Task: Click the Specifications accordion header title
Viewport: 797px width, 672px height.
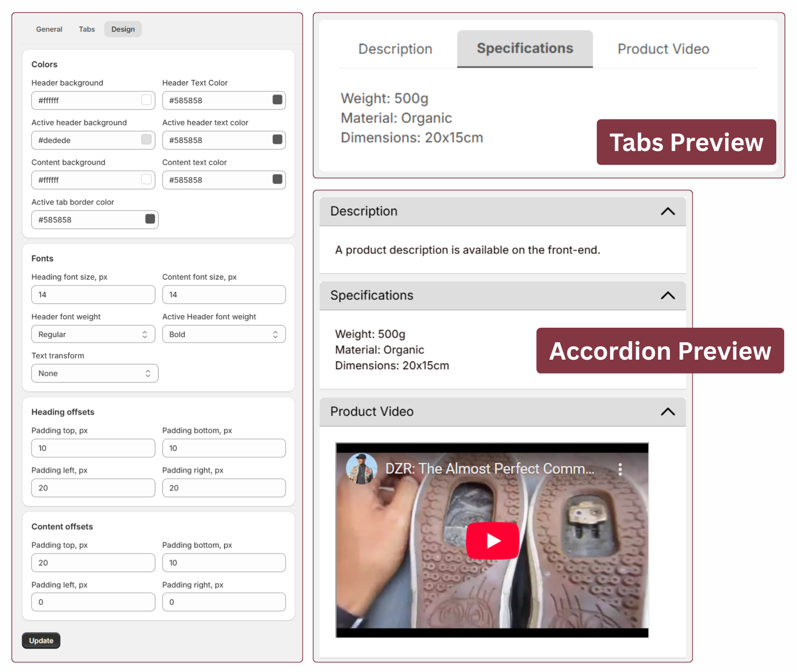Action: click(372, 295)
